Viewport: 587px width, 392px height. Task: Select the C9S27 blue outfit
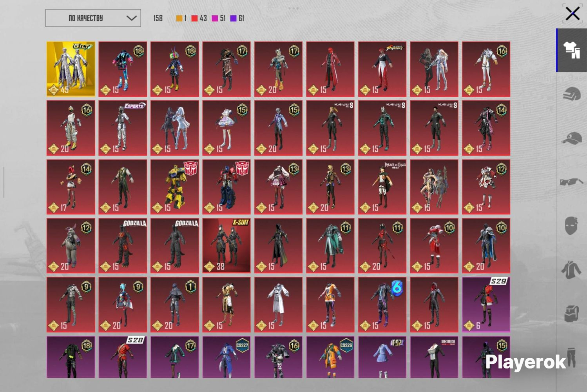coord(226,357)
